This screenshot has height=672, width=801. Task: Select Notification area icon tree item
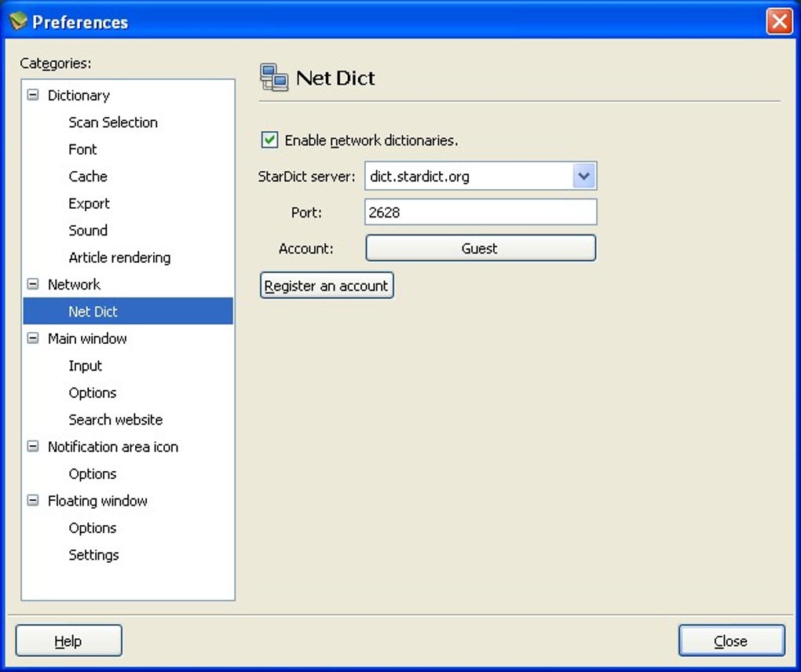point(113,447)
